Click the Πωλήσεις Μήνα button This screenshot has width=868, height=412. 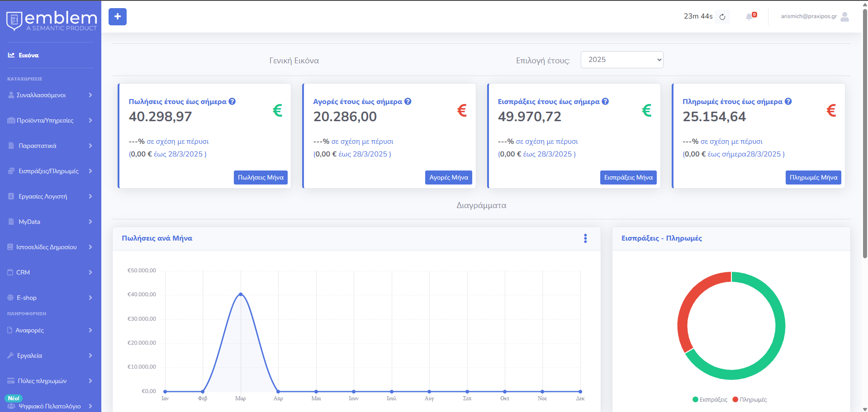click(x=261, y=177)
